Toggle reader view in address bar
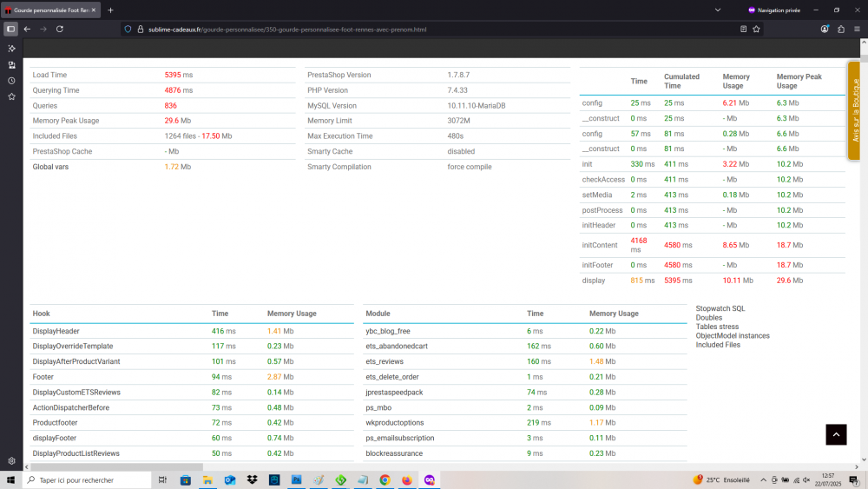The height and width of the screenshot is (489, 868). 743,29
